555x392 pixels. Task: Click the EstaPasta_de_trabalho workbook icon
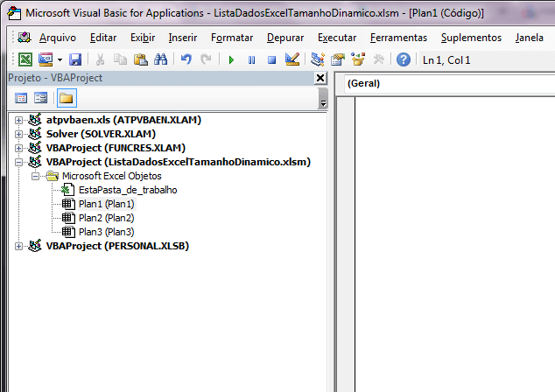tap(67, 190)
